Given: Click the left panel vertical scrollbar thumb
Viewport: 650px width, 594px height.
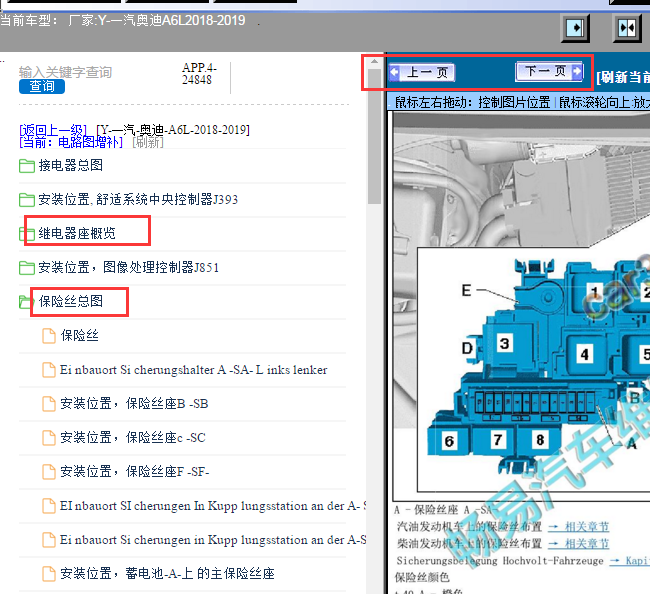Looking at the screenshot, I should click(x=374, y=136).
